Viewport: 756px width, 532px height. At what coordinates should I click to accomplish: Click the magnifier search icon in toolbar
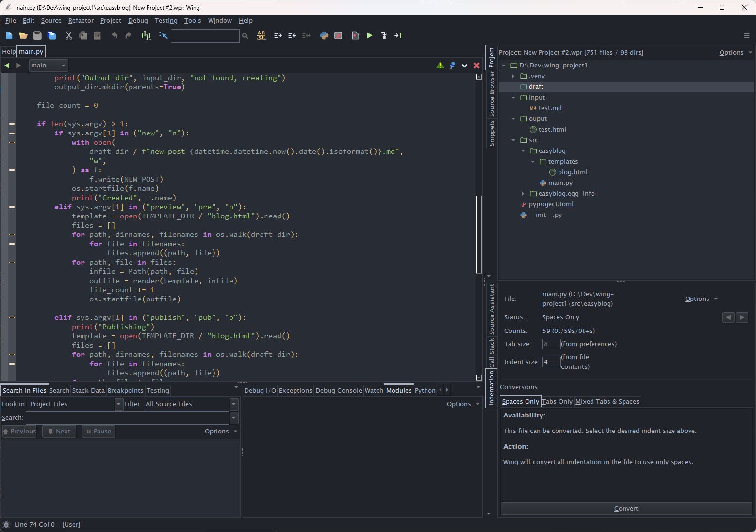pyautogui.click(x=245, y=36)
